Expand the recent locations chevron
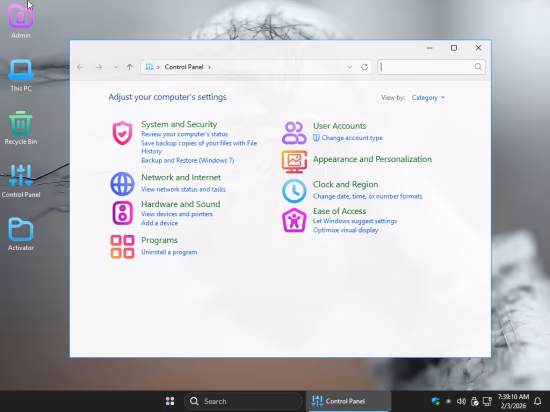This screenshot has height=412, width=550. [116, 67]
